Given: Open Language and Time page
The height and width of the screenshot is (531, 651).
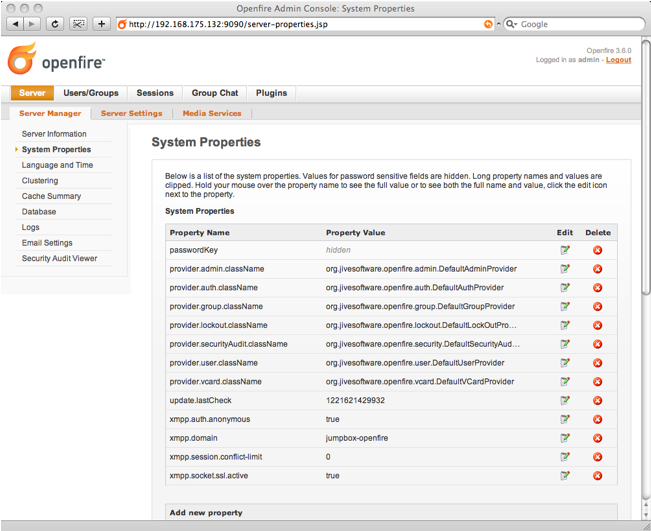Looking at the screenshot, I should tap(57, 165).
